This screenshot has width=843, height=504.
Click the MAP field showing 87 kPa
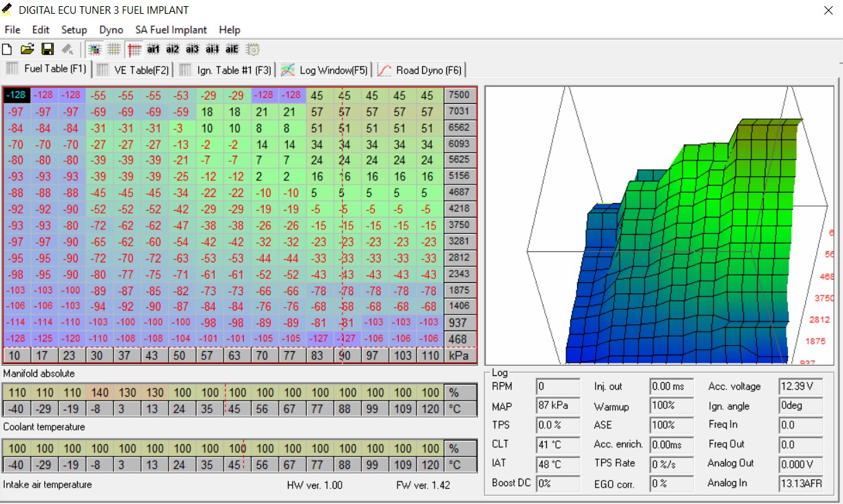pyautogui.click(x=558, y=406)
